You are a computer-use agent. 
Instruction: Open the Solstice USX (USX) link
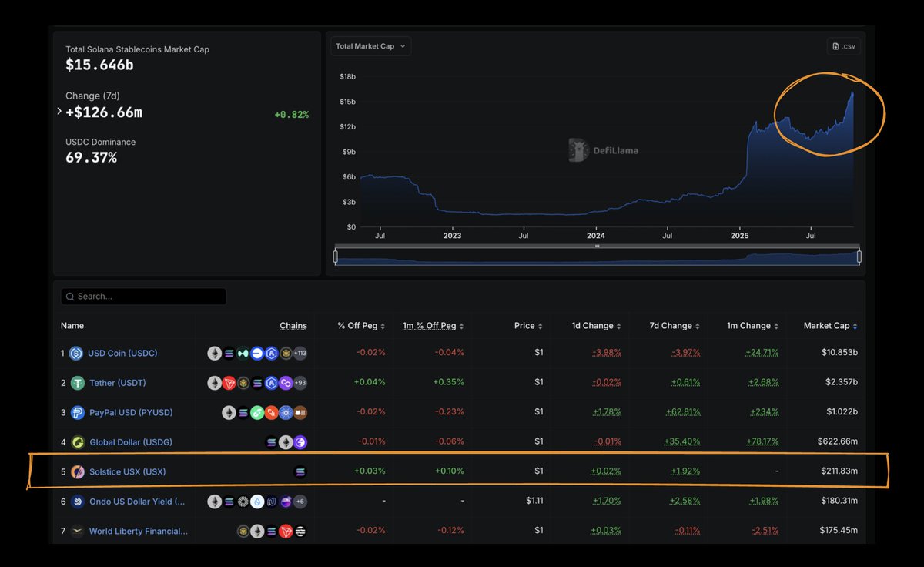coord(128,471)
